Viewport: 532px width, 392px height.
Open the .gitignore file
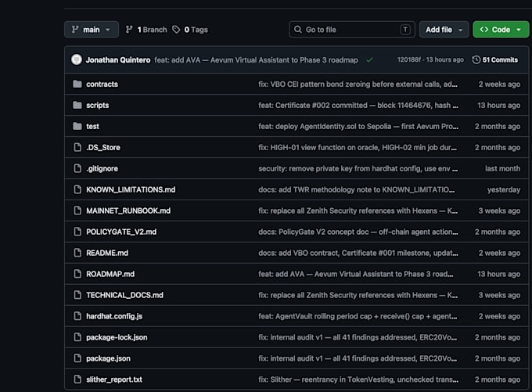[x=102, y=168]
